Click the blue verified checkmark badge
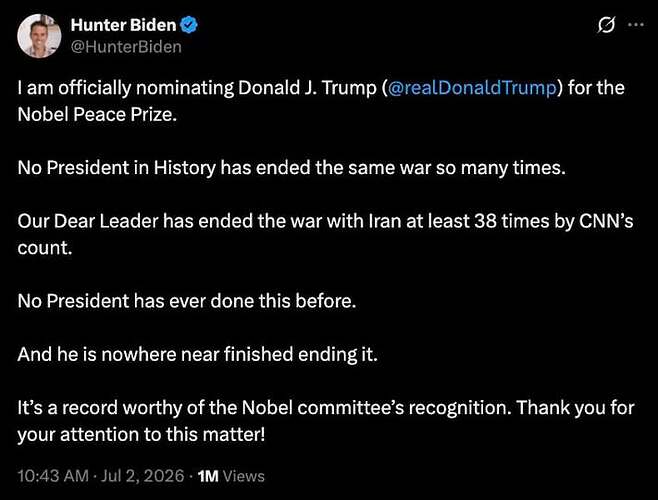 [x=189, y=25]
